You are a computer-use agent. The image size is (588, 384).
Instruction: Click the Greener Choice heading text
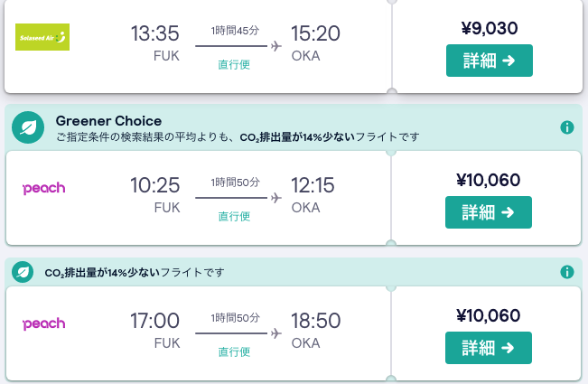click(x=108, y=121)
